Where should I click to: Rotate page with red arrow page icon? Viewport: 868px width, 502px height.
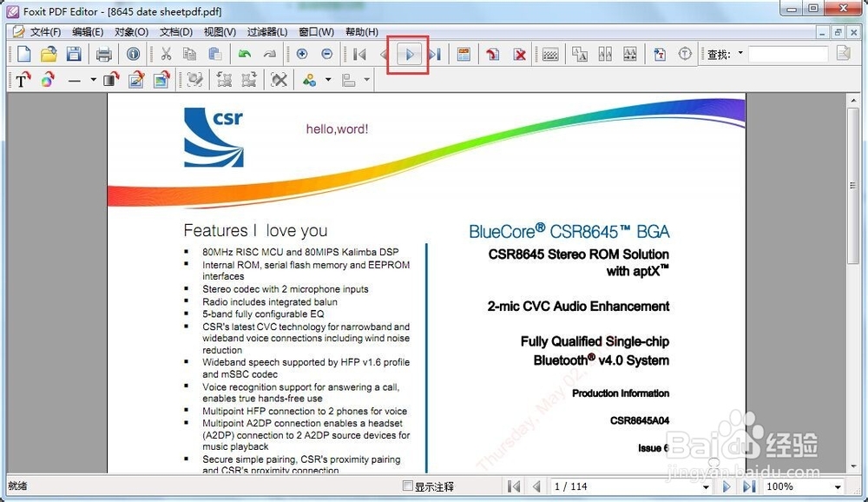492,55
